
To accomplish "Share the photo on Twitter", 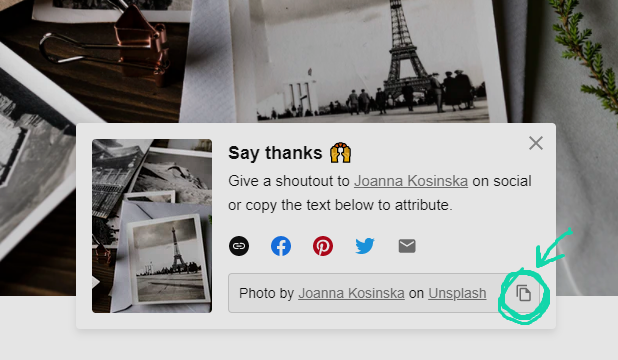I will (x=365, y=246).
